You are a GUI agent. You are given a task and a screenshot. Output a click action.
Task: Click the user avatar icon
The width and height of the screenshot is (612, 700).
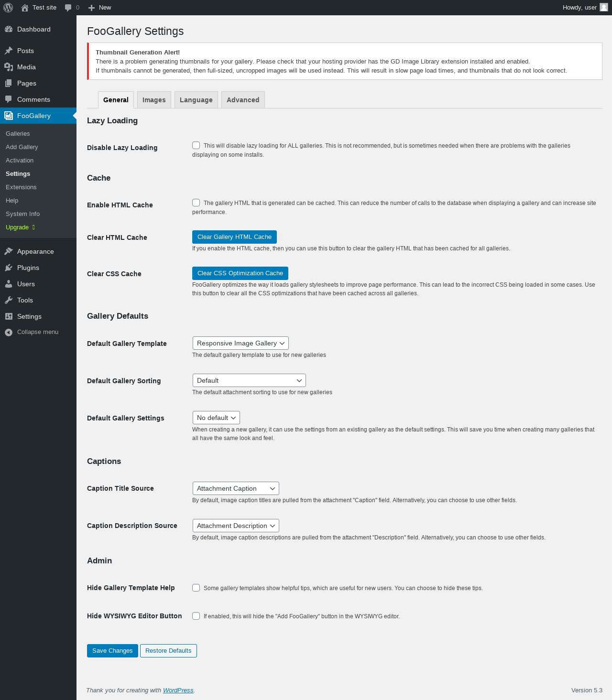click(604, 7)
